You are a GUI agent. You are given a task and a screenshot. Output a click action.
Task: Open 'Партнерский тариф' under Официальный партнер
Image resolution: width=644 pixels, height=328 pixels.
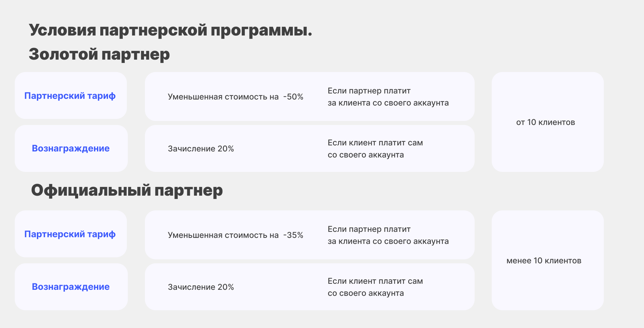70,234
